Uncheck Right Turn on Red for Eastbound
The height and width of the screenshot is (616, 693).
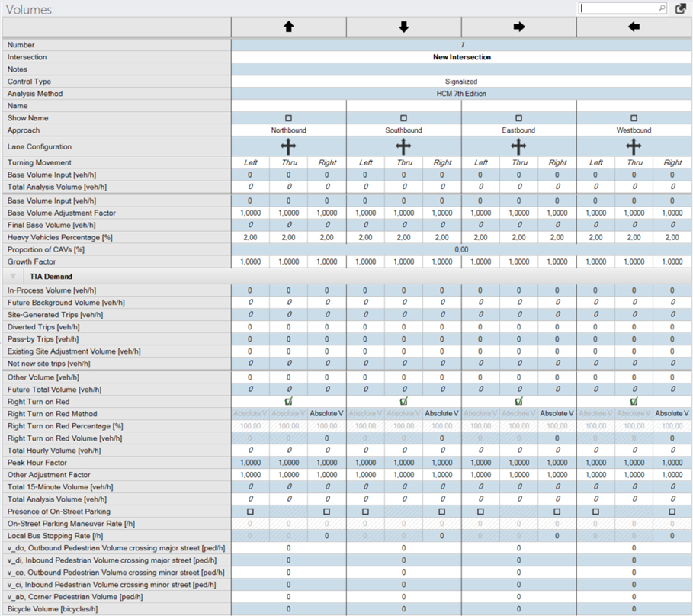point(518,401)
